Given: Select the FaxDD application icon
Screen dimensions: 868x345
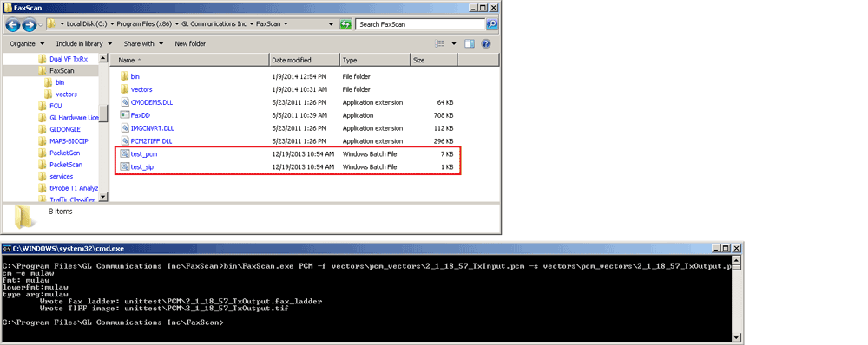Looking at the screenshot, I should click(124, 115).
